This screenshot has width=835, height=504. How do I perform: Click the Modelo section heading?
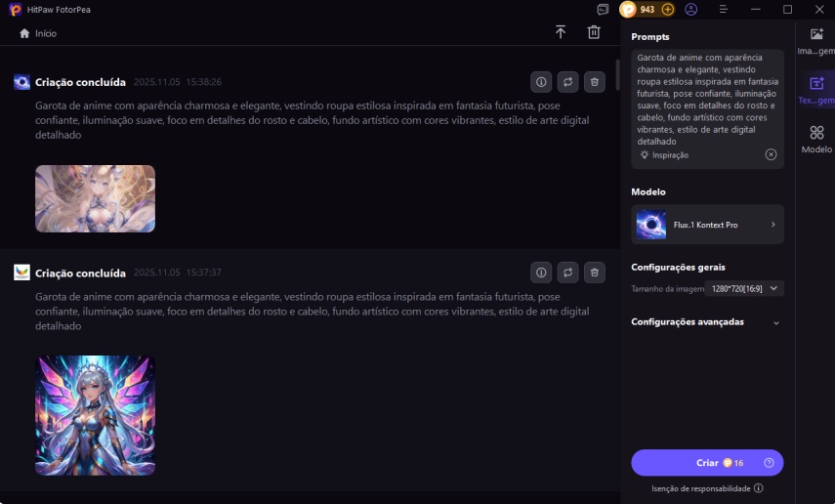point(648,191)
